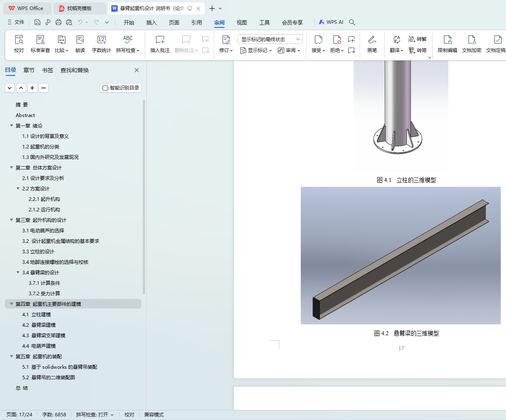This screenshot has width=506, height=420.
Task: Collapse the 第二章 总体方案设计 node
Action: [11, 167]
